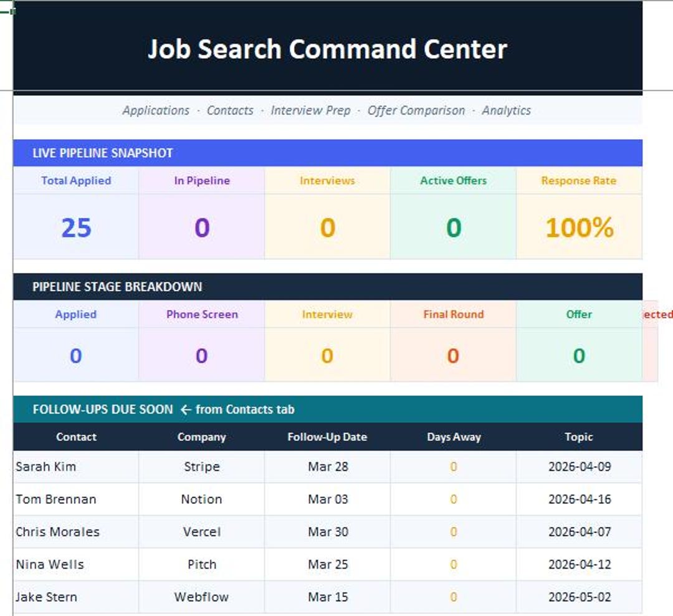Click the Applied stage count 0

coord(76,355)
